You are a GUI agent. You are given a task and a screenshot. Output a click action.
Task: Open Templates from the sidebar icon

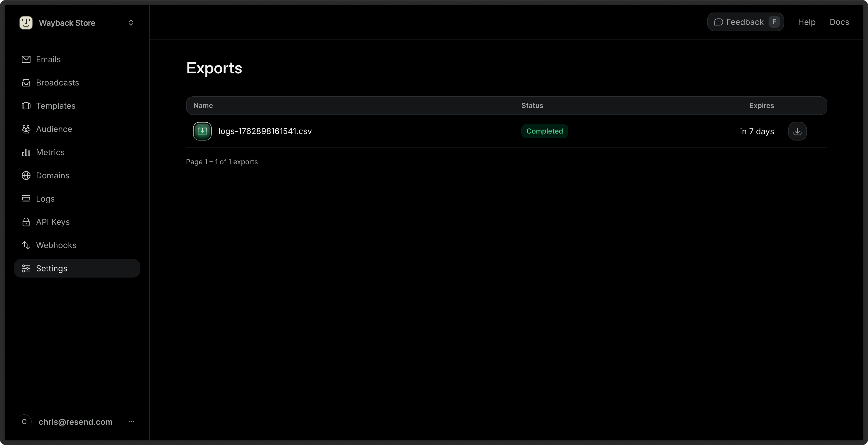point(26,106)
